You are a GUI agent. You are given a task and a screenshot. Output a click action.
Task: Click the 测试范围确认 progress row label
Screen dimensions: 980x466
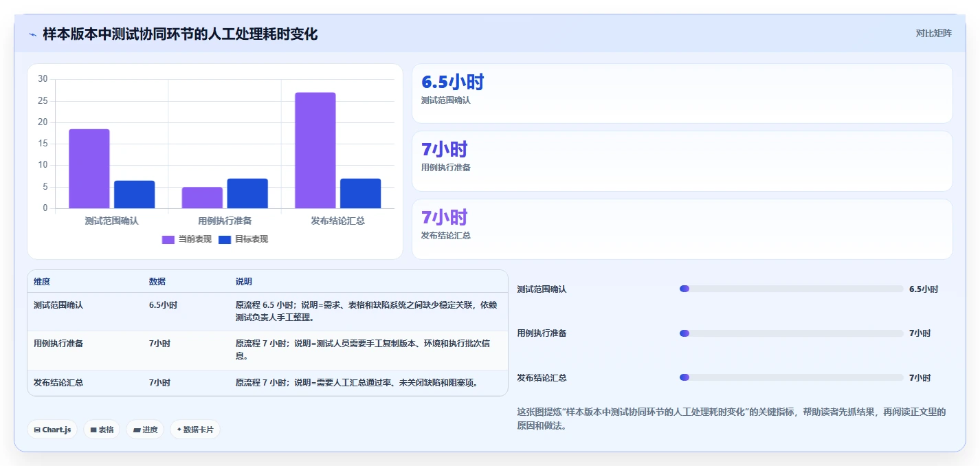coord(542,289)
